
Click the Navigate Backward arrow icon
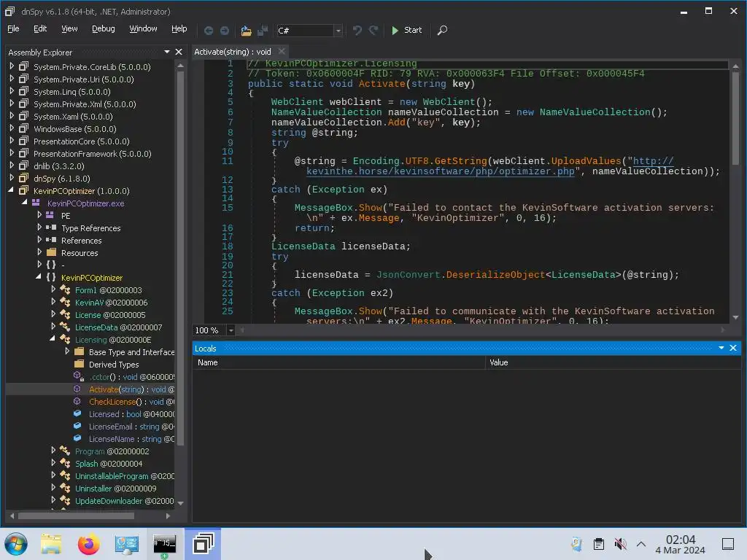pyautogui.click(x=208, y=31)
